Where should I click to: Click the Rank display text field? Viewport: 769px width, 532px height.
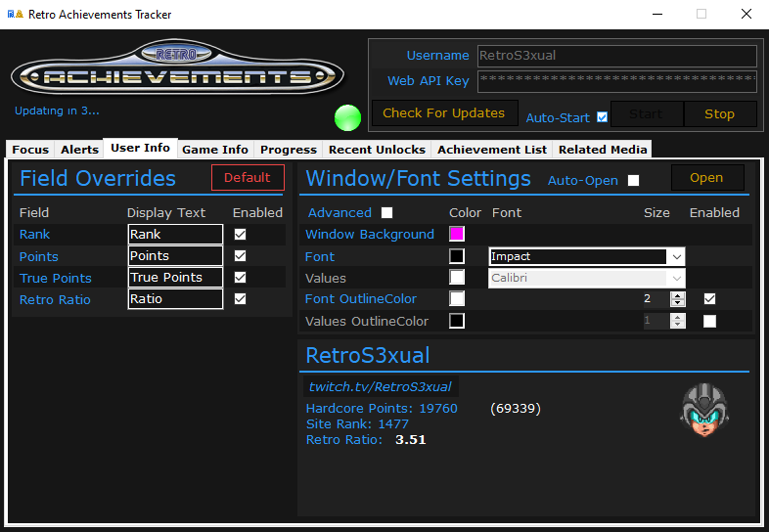pyautogui.click(x=175, y=235)
